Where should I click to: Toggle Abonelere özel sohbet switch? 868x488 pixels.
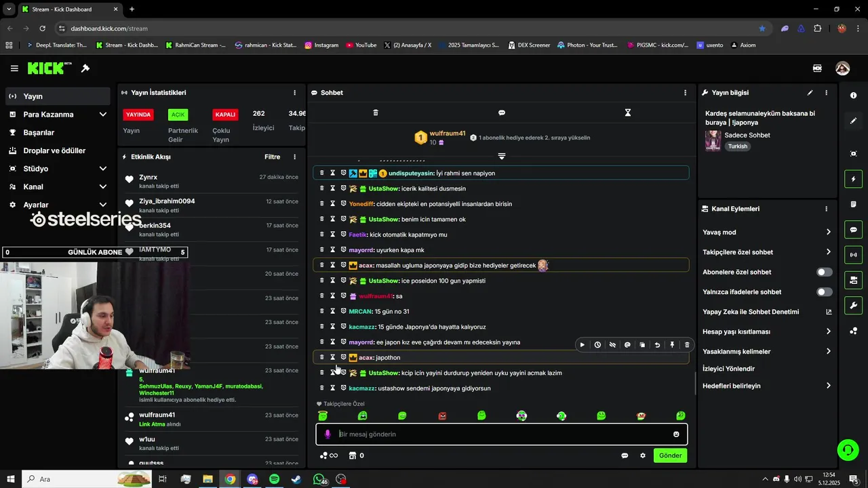825,272
